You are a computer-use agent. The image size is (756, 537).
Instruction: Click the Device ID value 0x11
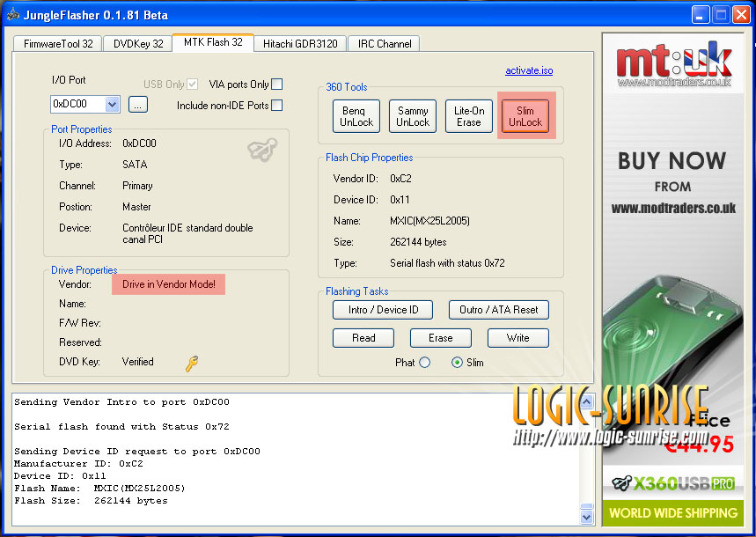[400, 200]
